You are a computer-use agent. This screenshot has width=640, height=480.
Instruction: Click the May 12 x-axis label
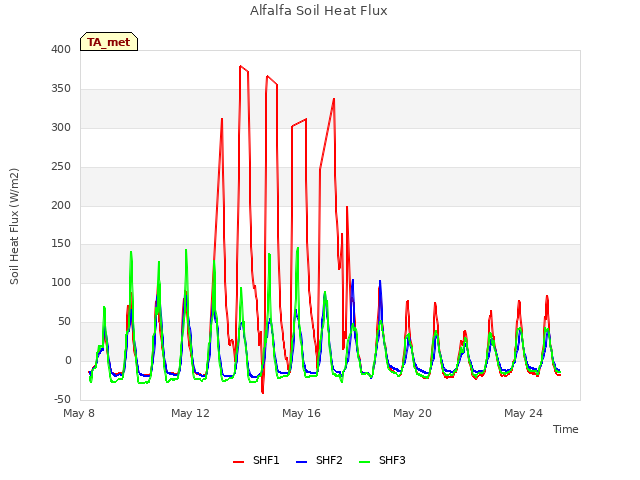click(190, 413)
